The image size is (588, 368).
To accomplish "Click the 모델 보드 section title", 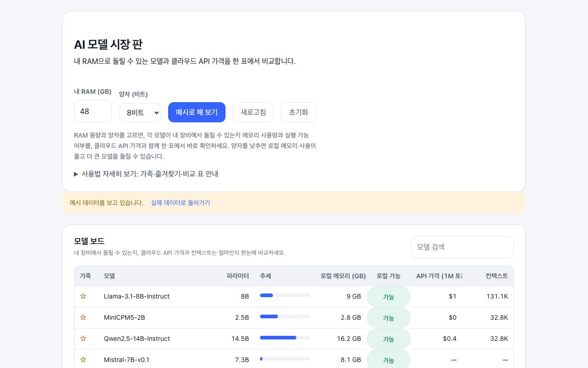I will pyautogui.click(x=89, y=241).
